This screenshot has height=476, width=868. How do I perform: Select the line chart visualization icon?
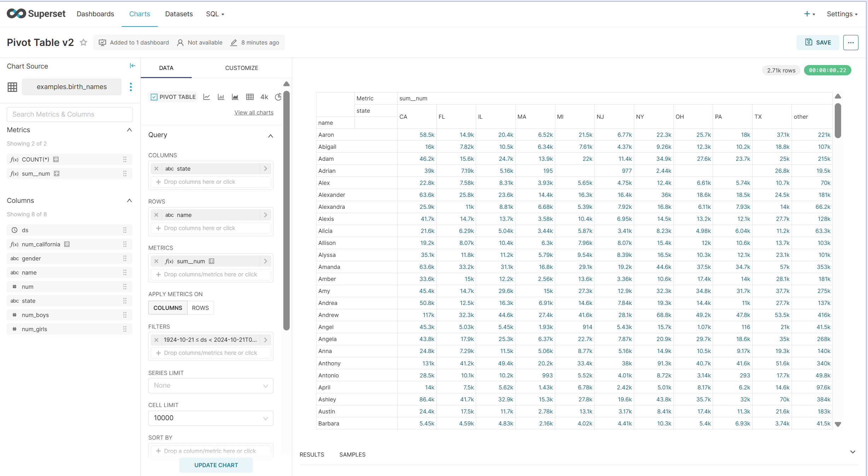(207, 97)
